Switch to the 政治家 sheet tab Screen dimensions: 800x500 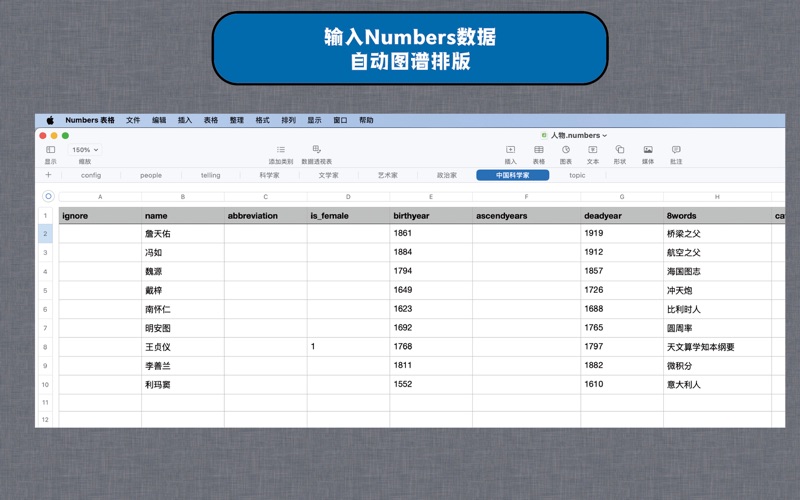pyautogui.click(x=447, y=175)
